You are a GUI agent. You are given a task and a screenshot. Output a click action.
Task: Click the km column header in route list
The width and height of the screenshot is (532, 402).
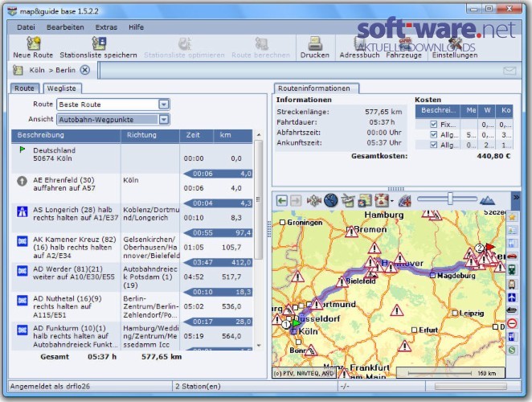click(233, 135)
